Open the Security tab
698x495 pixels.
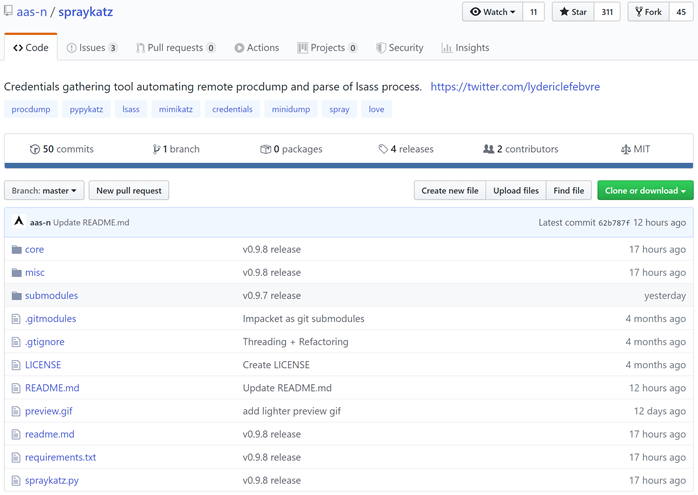point(400,48)
